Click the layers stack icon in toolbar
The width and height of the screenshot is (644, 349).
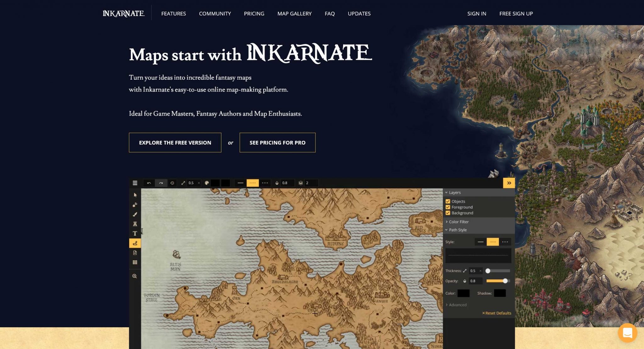tap(301, 183)
